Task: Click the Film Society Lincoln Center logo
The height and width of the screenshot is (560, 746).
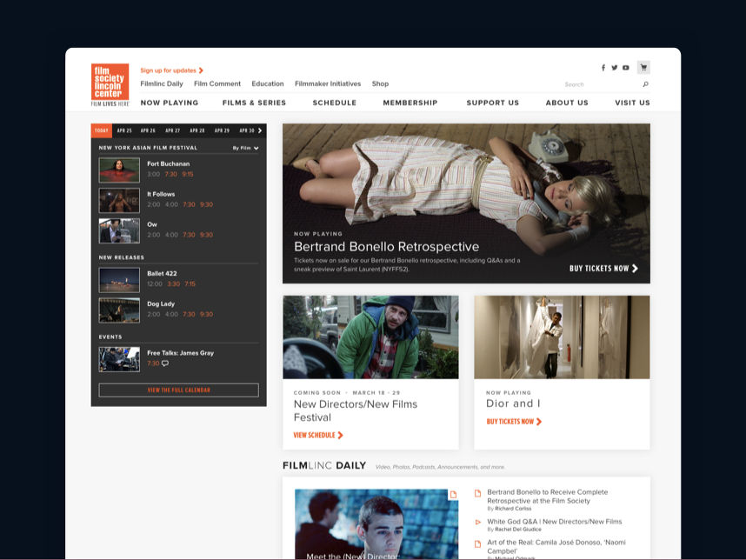Action: coord(110,84)
